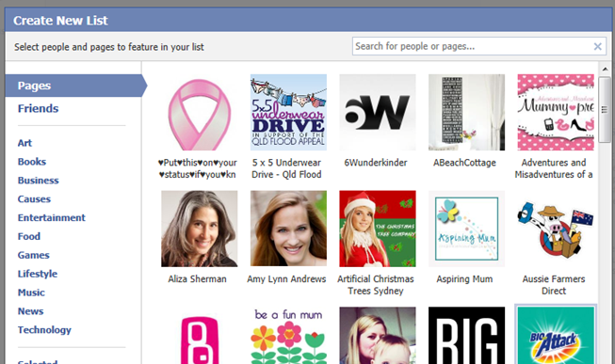Click the 'Amy Lynn Andrews' name label

(x=286, y=279)
